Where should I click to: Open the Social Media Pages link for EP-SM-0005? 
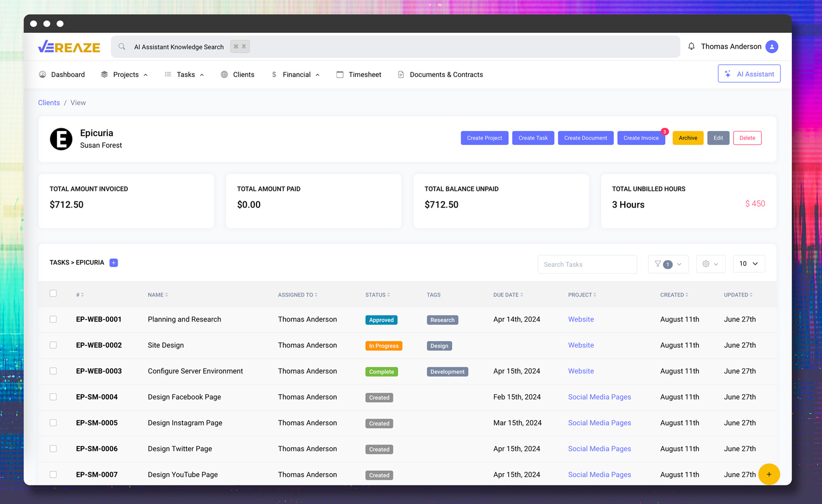599,423
